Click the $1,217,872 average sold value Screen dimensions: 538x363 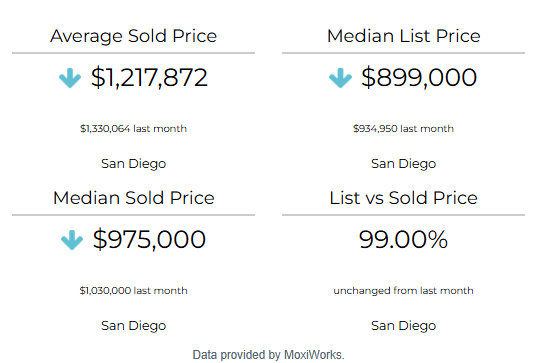tap(149, 78)
